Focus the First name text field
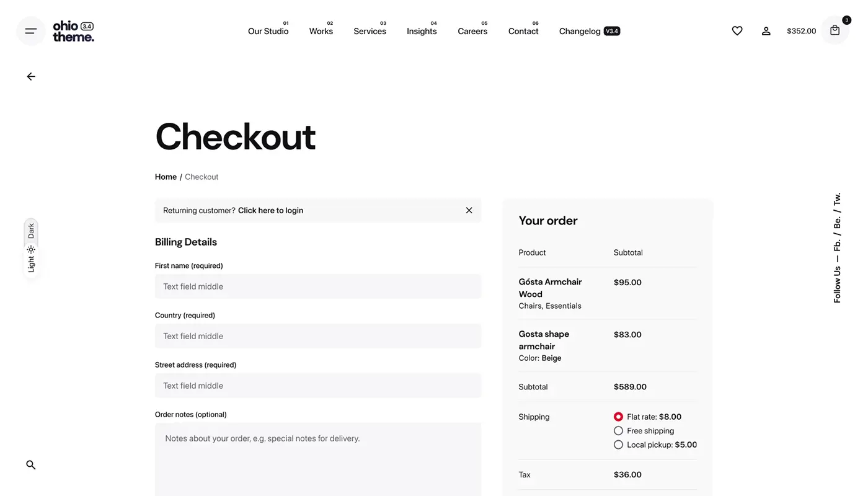 (318, 286)
